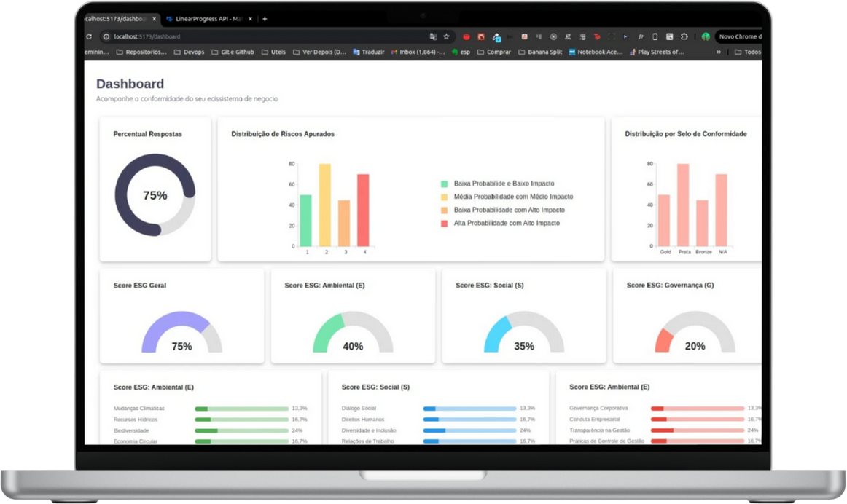Click the Novo Chrome update button

[738, 36]
